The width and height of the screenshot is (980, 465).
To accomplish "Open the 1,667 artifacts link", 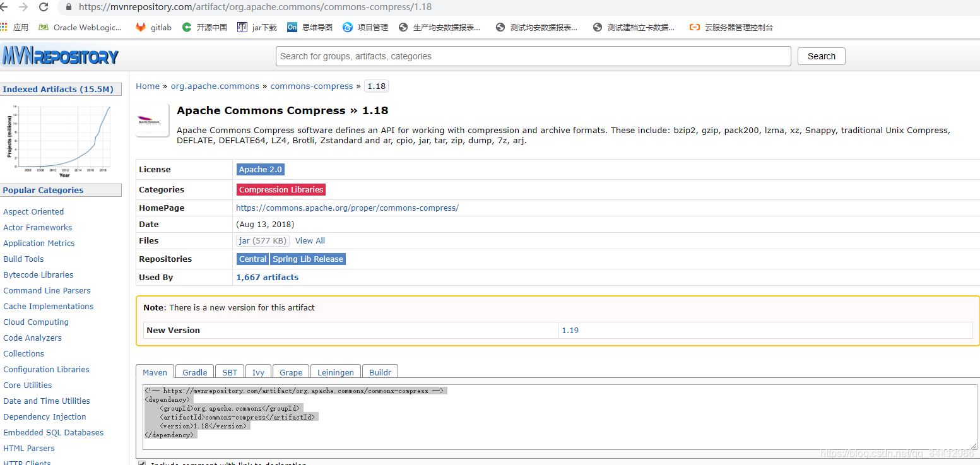I will pos(267,277).
